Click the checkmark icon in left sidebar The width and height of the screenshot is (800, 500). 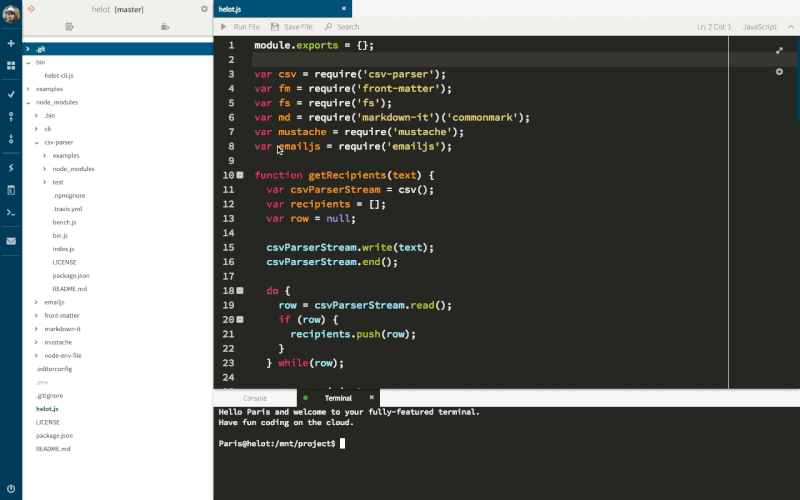pos(11,93)
